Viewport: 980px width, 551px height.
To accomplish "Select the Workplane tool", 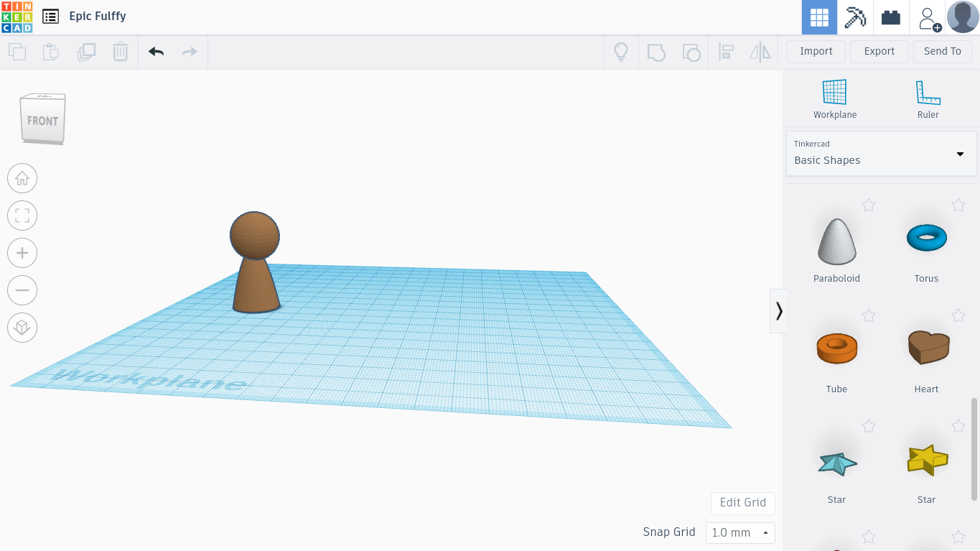I will pyautogui.click(x=835, y=99).
